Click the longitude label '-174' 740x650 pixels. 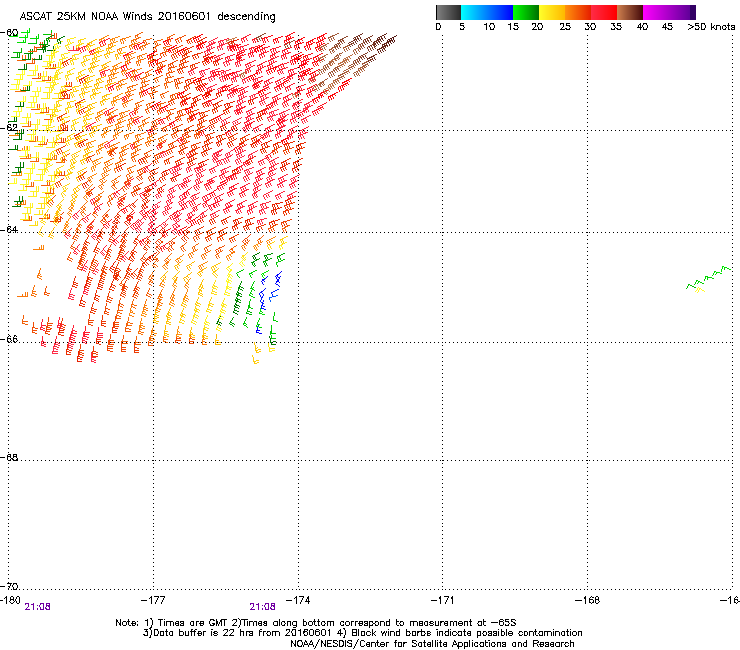click(x=298, y=600)
